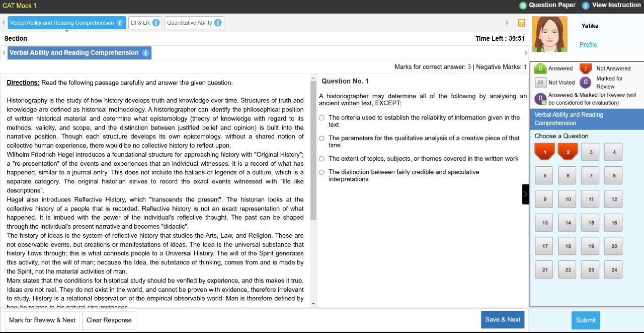This screenshot has width=644, height=333.
Task: Select option about extent of topics
Action: [x=321, y=159]
